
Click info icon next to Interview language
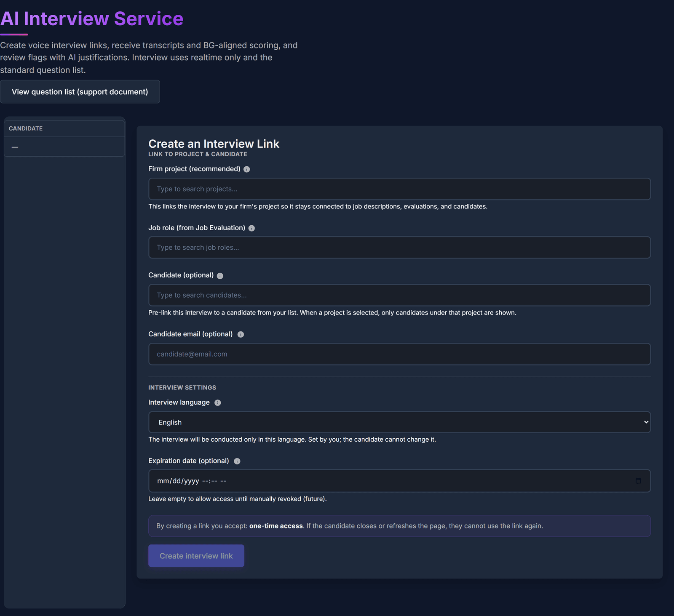point(218,403)
